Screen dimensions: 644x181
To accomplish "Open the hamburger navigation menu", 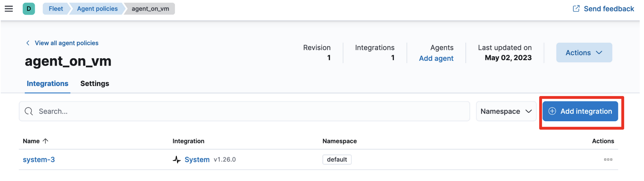I will [x=9, y=9].
